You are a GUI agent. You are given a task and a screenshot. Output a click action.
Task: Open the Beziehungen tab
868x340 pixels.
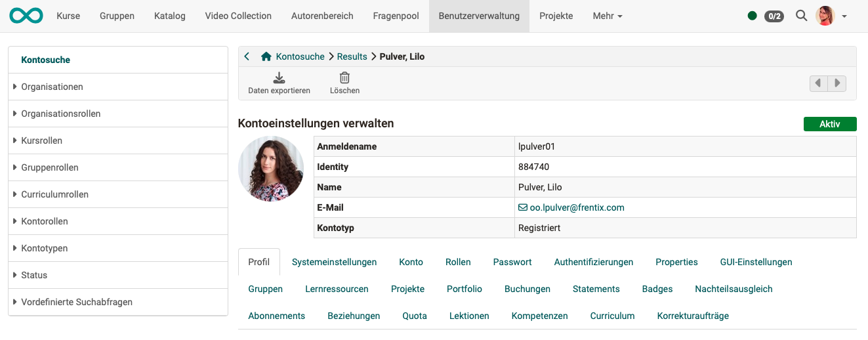tap(354, 316)
